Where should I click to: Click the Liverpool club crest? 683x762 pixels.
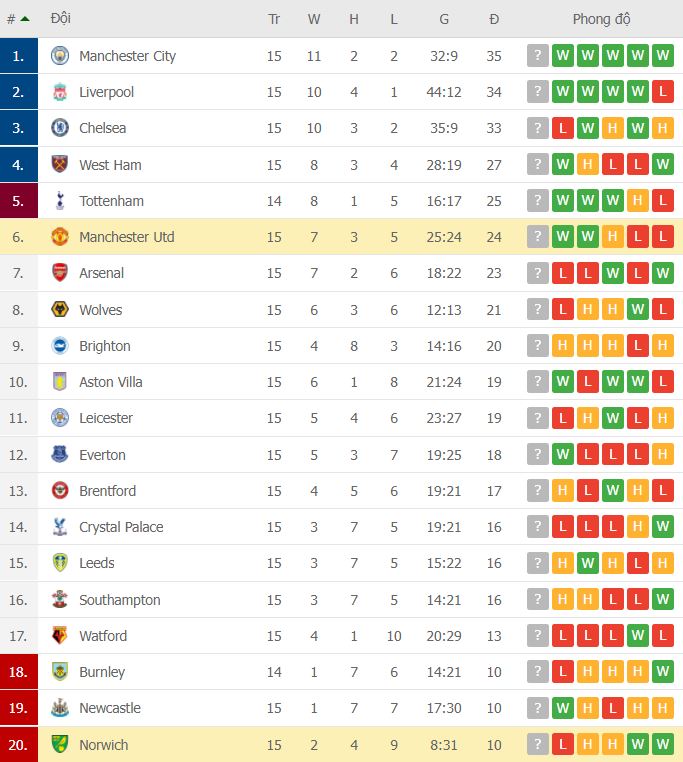[60, 92]
